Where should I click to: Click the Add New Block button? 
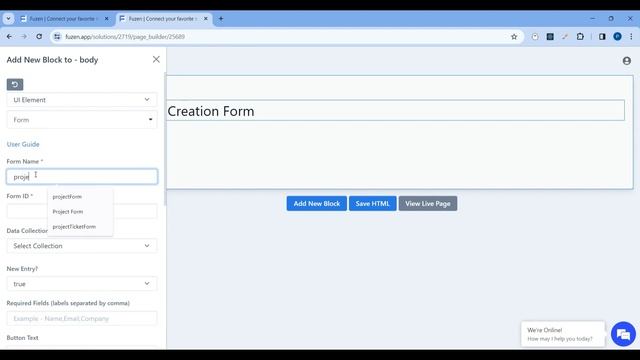pos(317,203)
